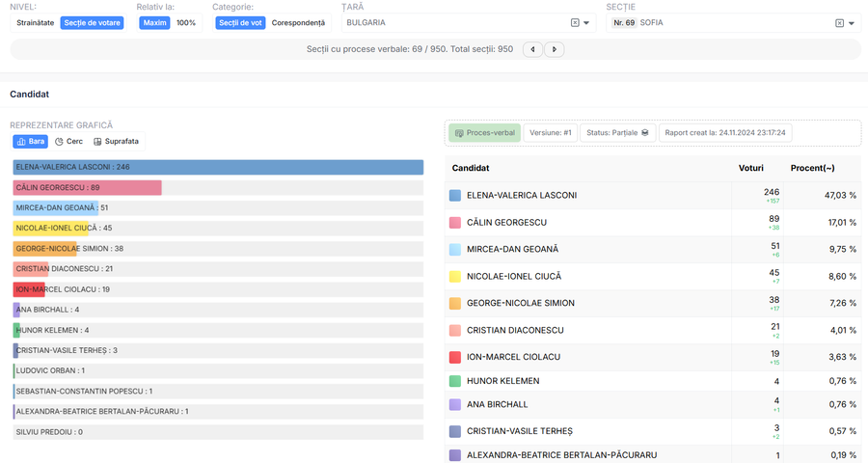Select the Secții de vot category option

[240, 23]
